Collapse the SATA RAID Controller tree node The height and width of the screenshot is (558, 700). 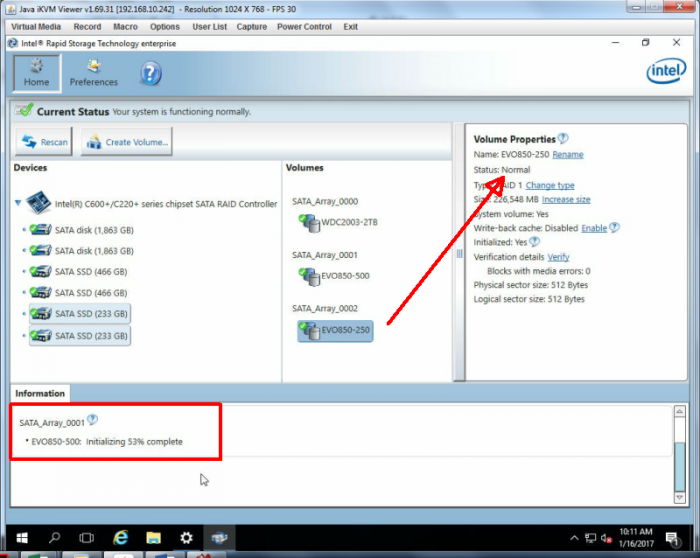pyautogui.click(x=18, y=203)
